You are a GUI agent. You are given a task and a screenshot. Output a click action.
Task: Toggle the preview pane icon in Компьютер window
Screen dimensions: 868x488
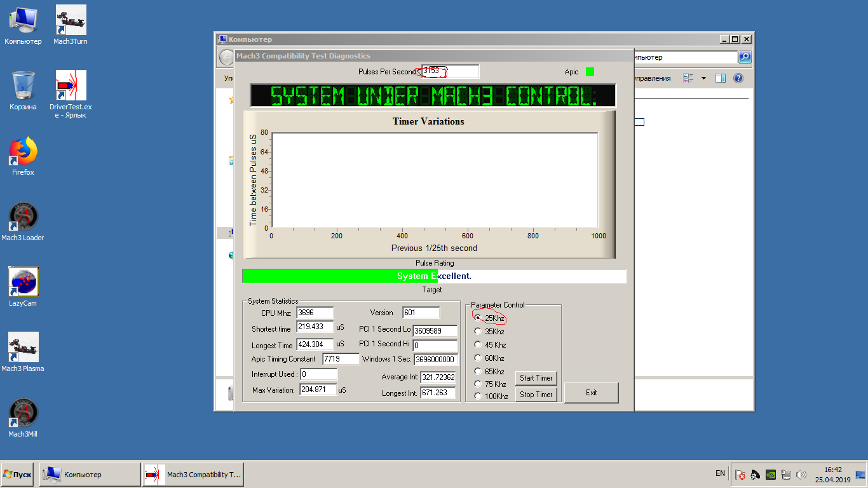pyautogui.click(x=721, y=78)
